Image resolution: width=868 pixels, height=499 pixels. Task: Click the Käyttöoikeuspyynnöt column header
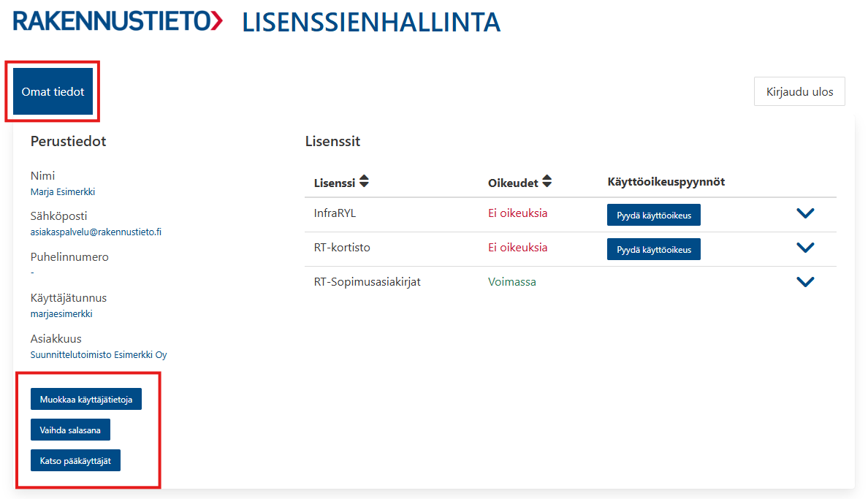pos(666,182)
